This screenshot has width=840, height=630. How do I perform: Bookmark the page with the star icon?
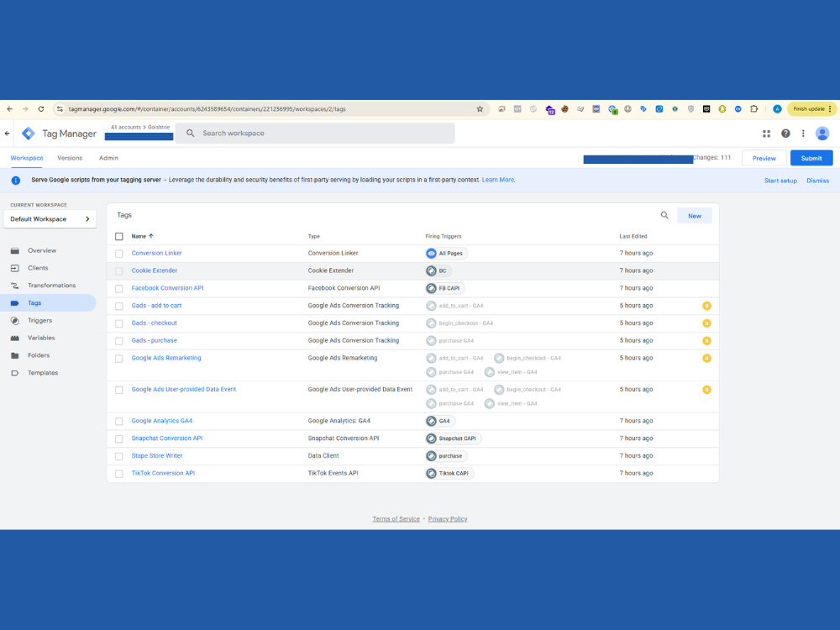point(480,108)
